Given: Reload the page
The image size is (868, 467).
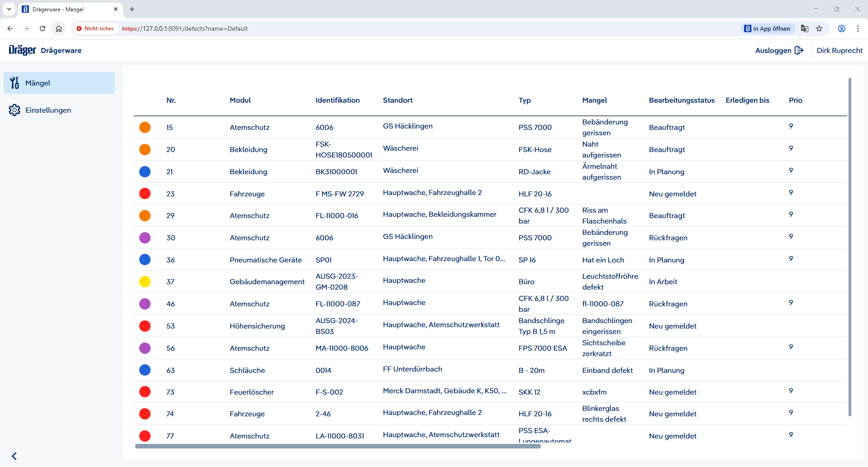Looking at the screenshot, I should pyautogui.click(x=42, y=29).
